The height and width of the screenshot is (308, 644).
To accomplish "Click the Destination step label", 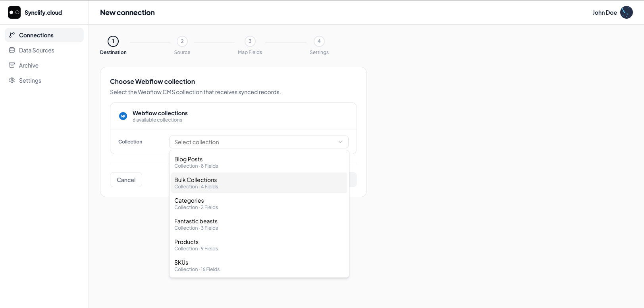I will [x=113, y=52].
